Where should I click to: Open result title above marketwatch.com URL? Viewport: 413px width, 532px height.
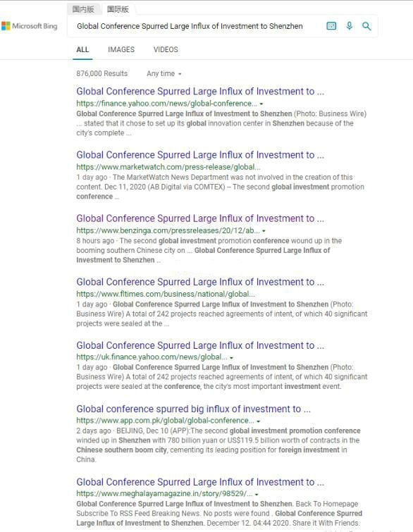pos(200,155)
